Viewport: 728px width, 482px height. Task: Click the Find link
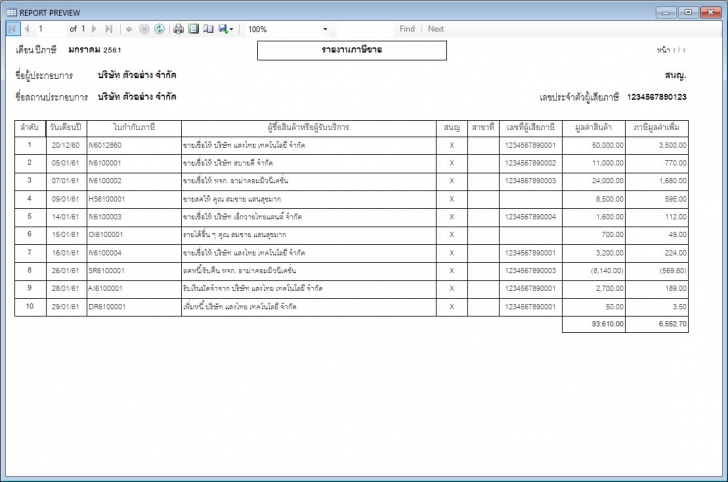pyautogui.click(x=407, y=29)
